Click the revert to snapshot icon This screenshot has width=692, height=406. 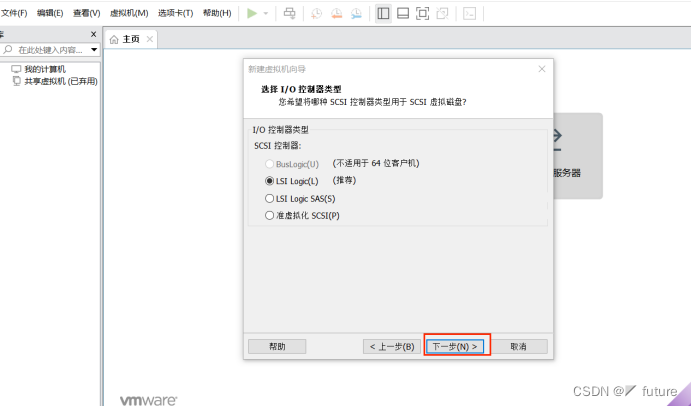click(336, 14)
